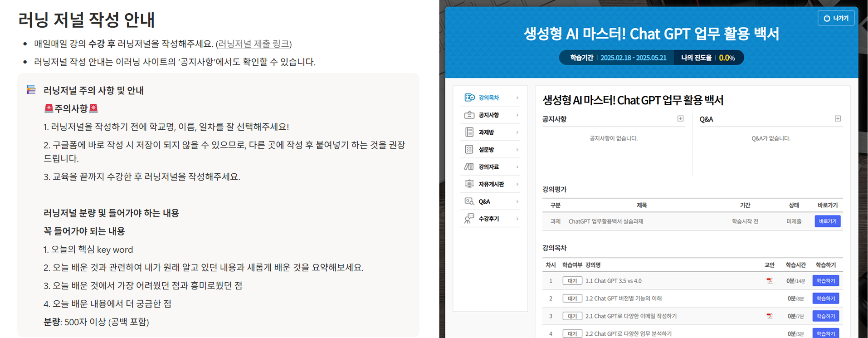Image resolution: width=868 pixels, height=338 pixels.
Task: Click 학습하기 for lecture 2.2
Action: point(825,333)
